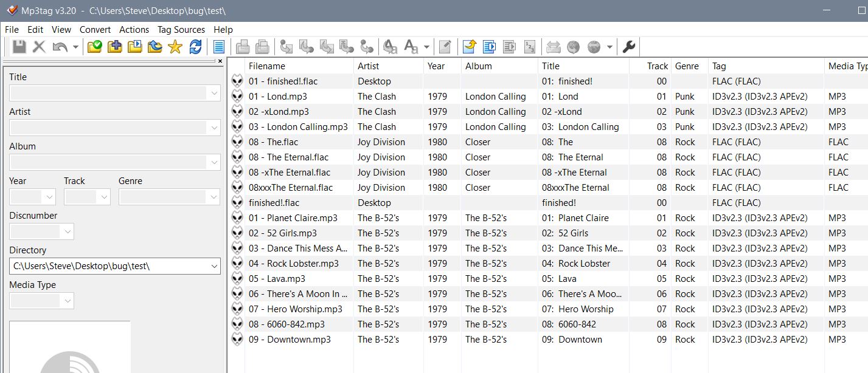Click the Load playlist folder icon
Screen dimensions: 868x373
click(x=134, y=47)
